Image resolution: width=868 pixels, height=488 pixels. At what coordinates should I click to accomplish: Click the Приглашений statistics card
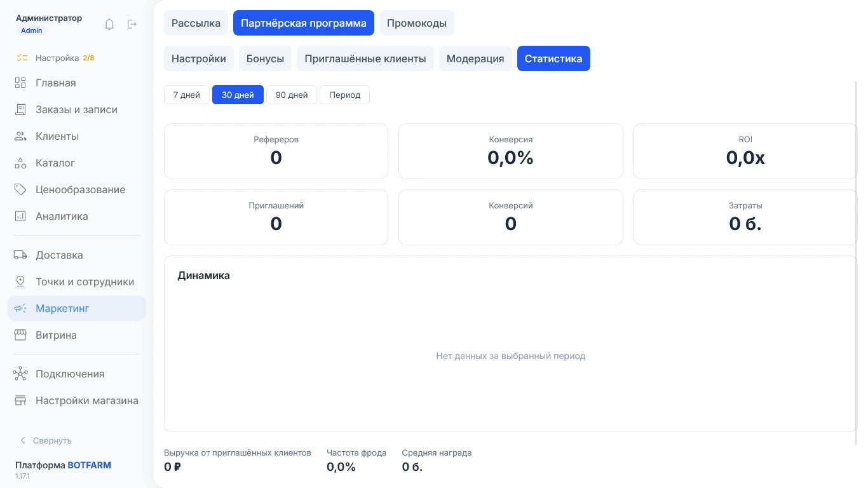point(276,217)
